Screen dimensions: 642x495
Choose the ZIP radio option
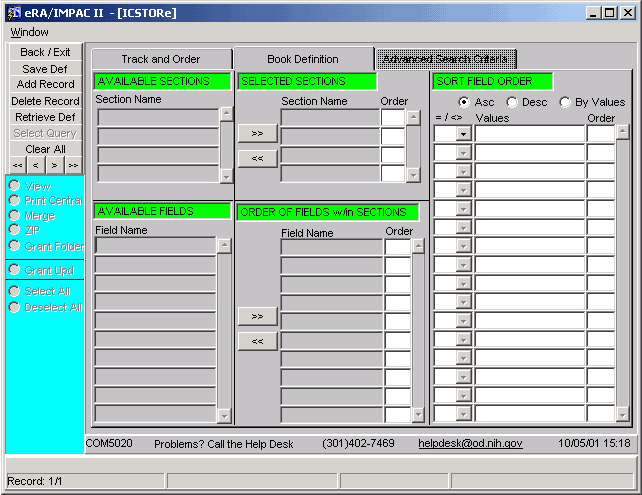[x=14, y=230]
